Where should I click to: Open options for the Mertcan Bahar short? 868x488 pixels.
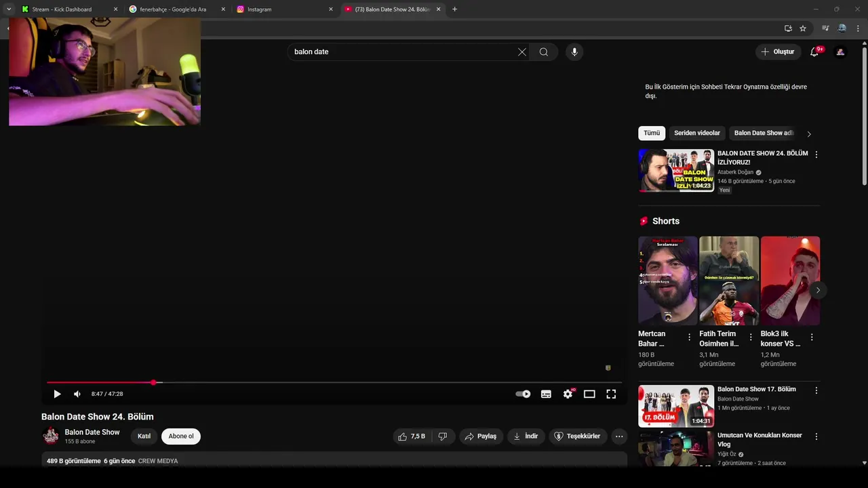(690, 337)
